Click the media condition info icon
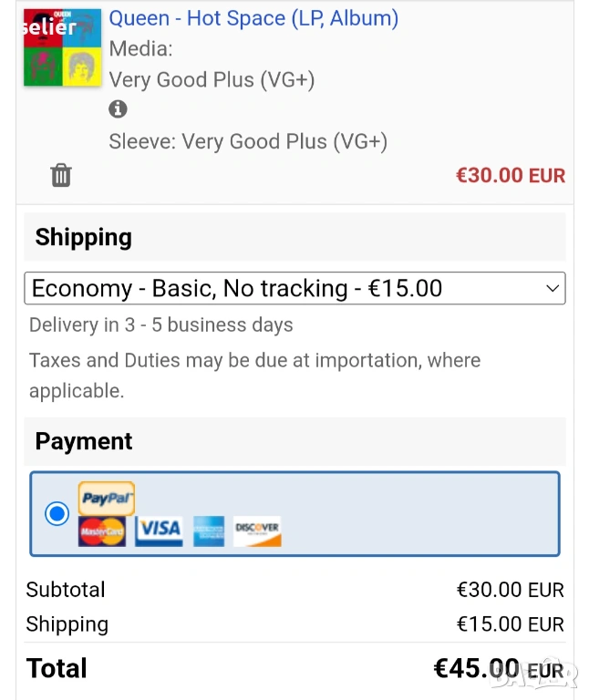The height and width of the screenshot is (700, 589). 118,109
